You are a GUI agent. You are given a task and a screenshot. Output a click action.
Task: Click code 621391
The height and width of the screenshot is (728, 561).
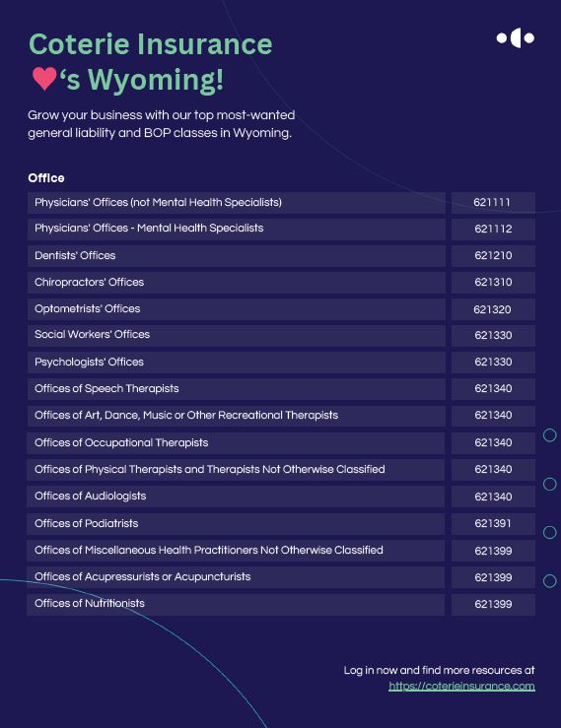[493, 524]
